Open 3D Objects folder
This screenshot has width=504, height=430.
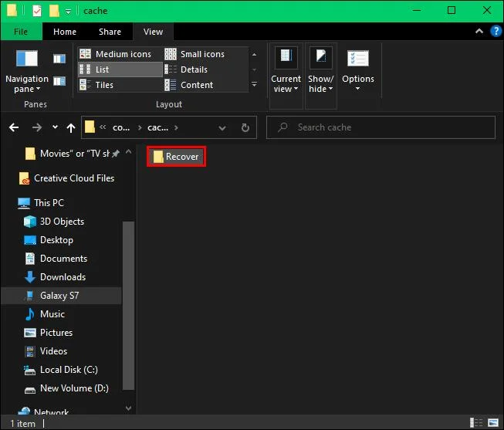(x=54, y=222)
